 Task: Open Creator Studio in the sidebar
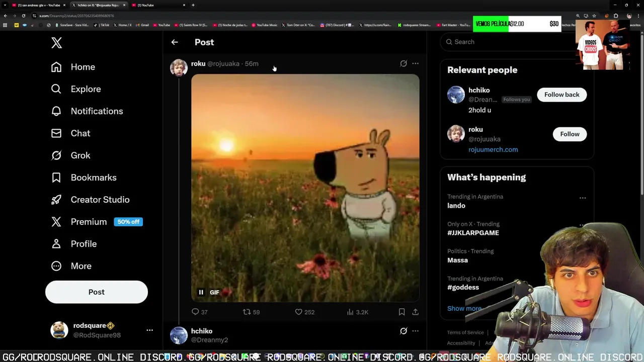coord(90,200)
